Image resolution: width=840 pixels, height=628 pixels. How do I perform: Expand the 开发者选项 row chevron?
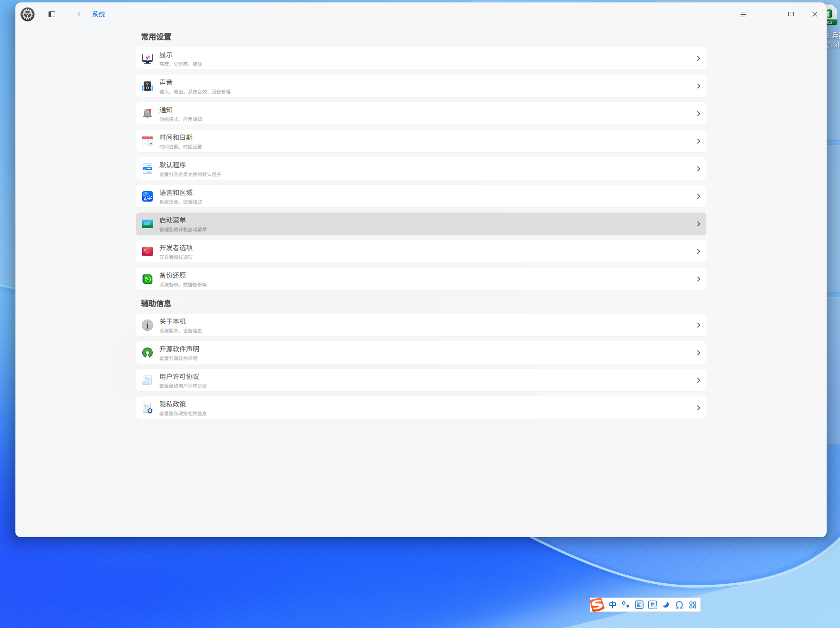click(698, 251)
